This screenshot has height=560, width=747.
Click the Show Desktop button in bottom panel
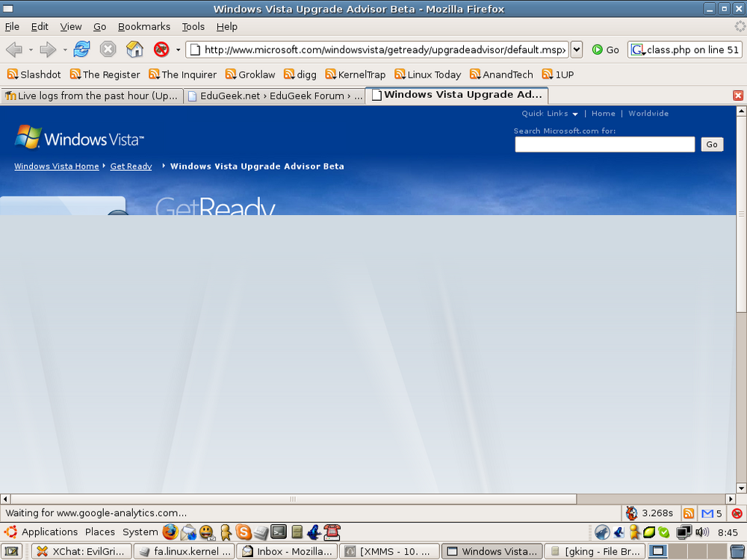pyautogui.click(x=11, y=551)
